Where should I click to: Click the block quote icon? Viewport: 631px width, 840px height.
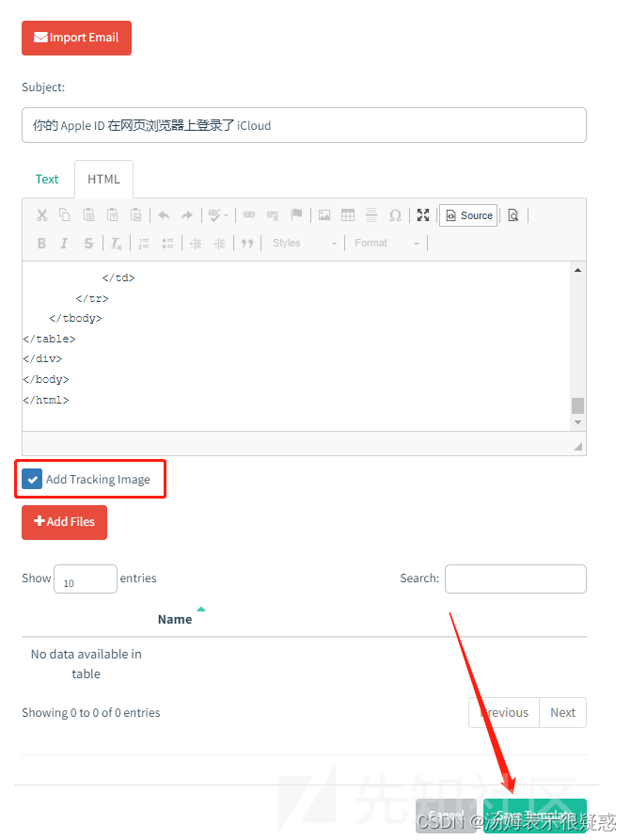[x=247, y=244]
